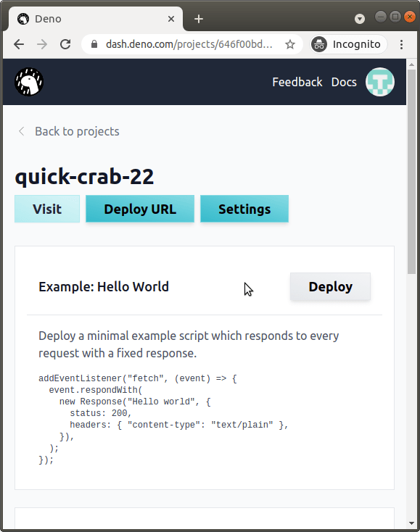
Task: Open the Feedback link
Action: point(297,82)
